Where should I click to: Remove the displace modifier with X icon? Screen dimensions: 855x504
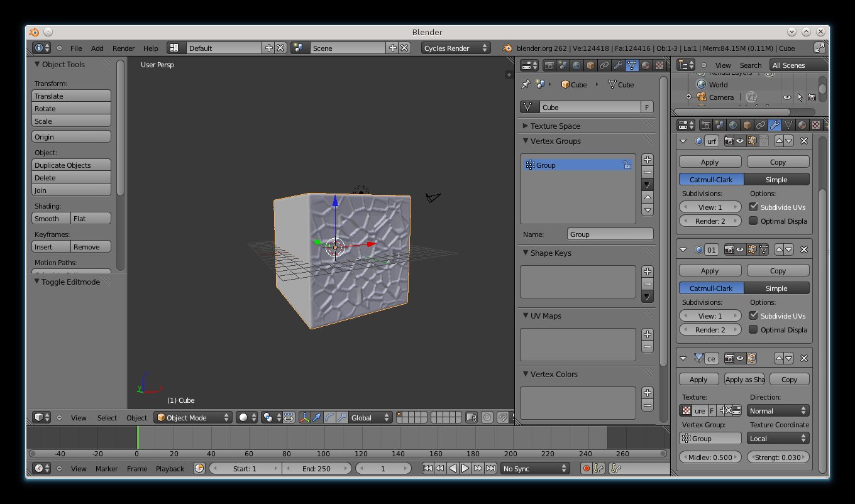803,358
